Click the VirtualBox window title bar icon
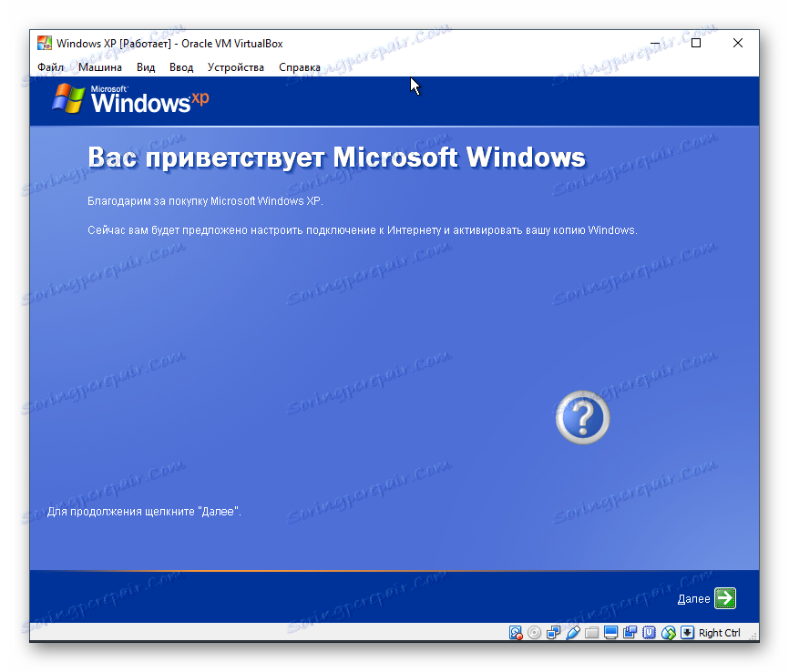 (45, 44)
